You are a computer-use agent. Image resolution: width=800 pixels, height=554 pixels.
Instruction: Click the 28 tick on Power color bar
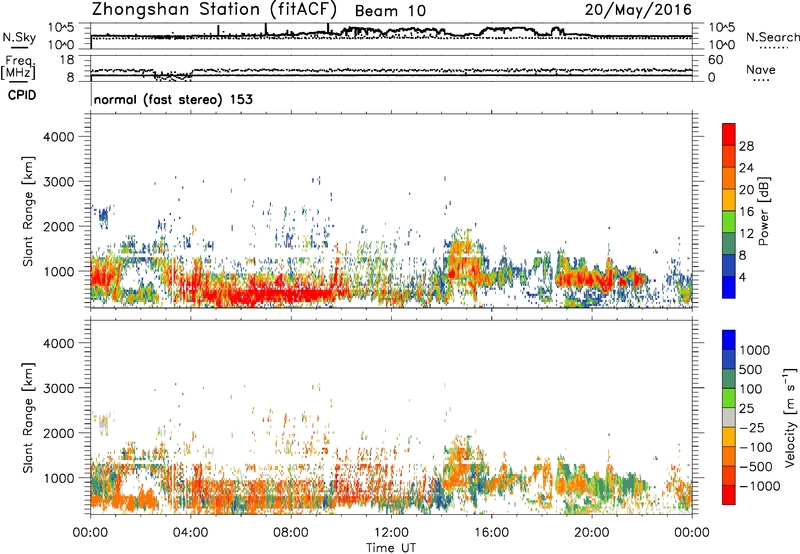point(746,146)
